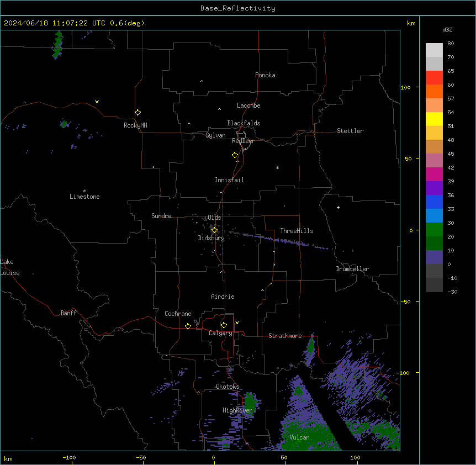Click the yellow V marker east of Calgary

[x=237, y=323]
